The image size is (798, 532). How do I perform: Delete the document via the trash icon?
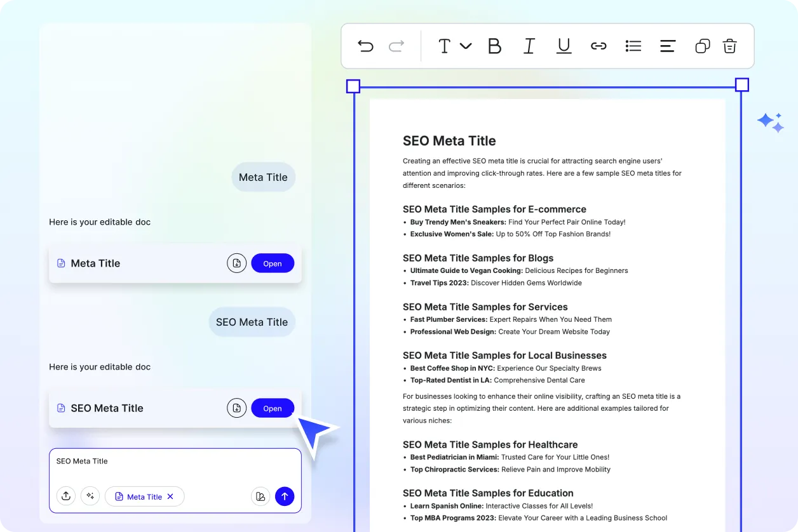pyautogui.click(x=729, y=46)
